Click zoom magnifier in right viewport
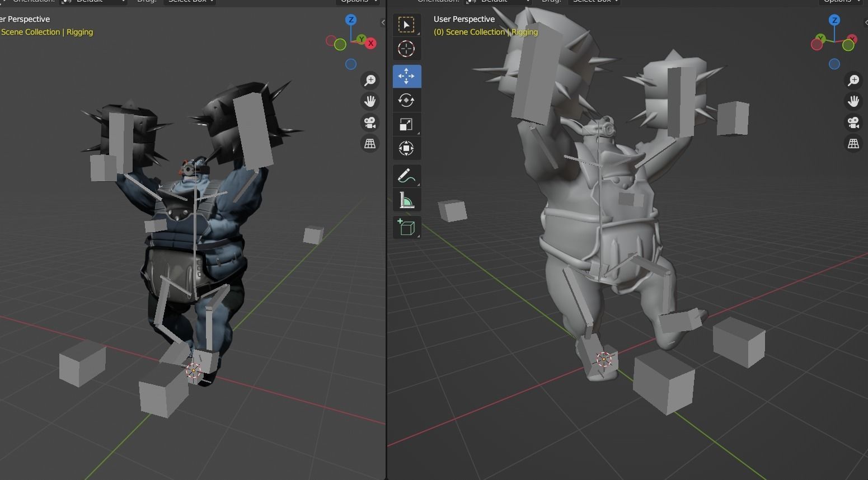 [853, 81]
